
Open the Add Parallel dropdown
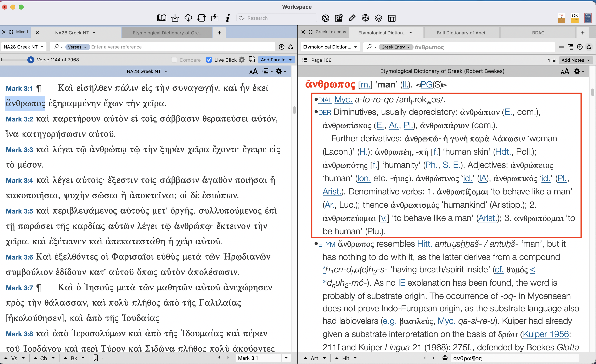(276, 60)
